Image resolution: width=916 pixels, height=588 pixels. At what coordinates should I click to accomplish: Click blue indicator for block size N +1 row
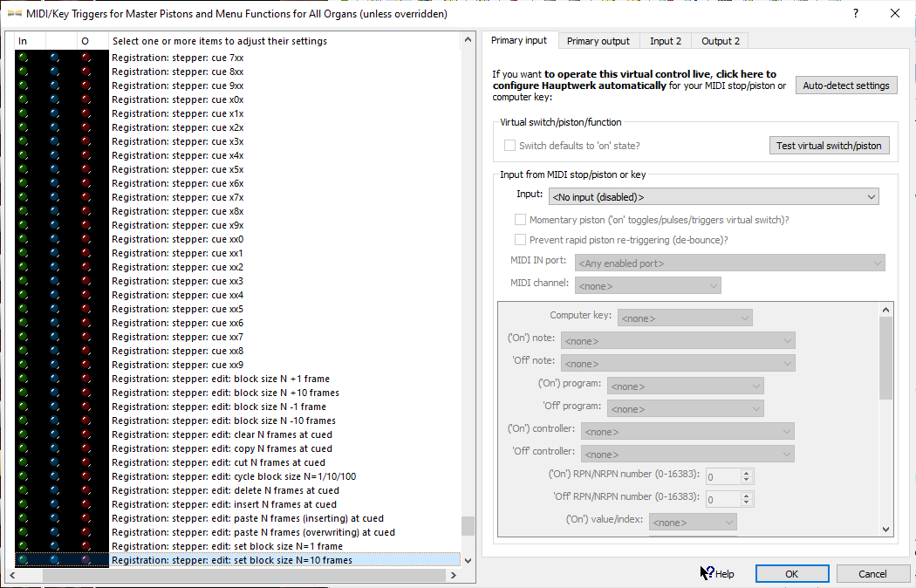click(x=54, y=379)
